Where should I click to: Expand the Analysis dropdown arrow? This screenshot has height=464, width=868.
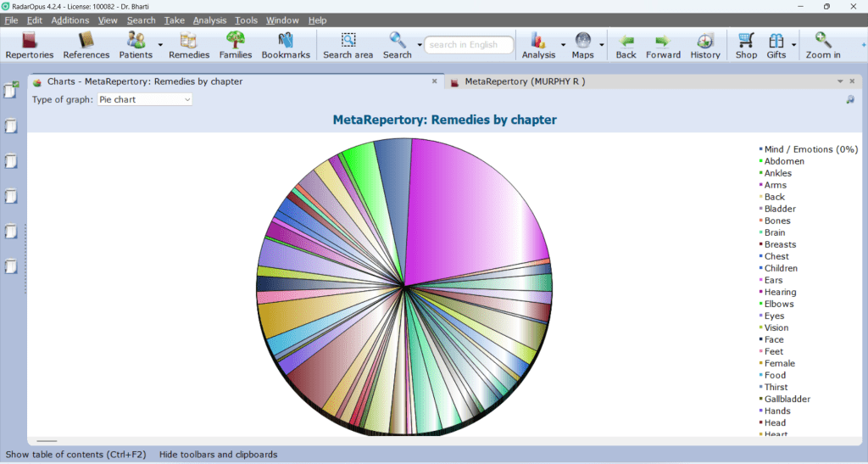tap(563, 45)
